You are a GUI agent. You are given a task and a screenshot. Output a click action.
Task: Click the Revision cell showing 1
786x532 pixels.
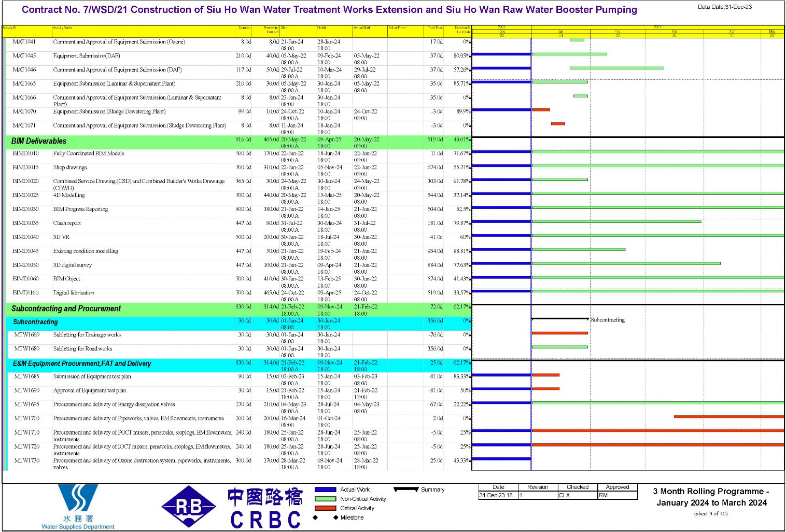point(538,496)
